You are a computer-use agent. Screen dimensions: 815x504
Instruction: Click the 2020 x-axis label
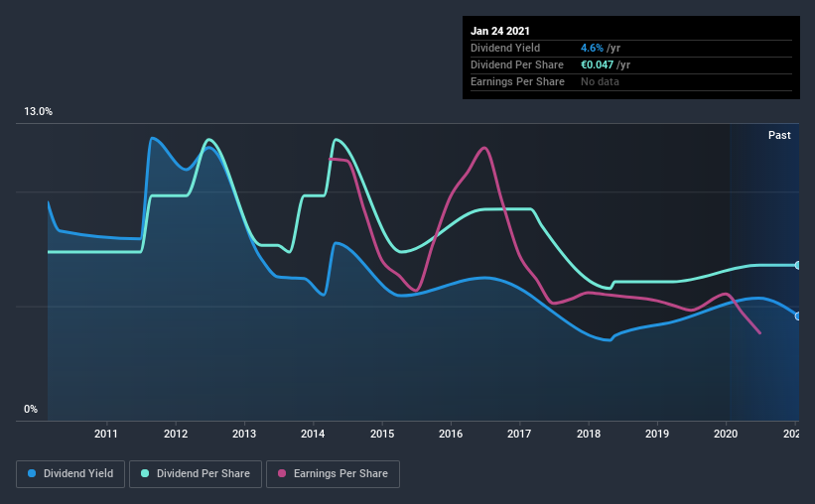(726, 434)
